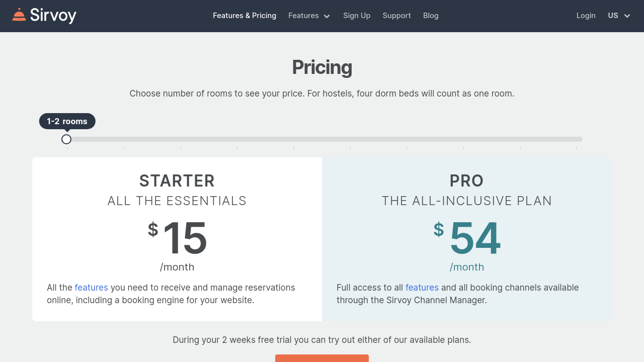
Task: Click the last tick mark on slider
Action: pos(577,148)
